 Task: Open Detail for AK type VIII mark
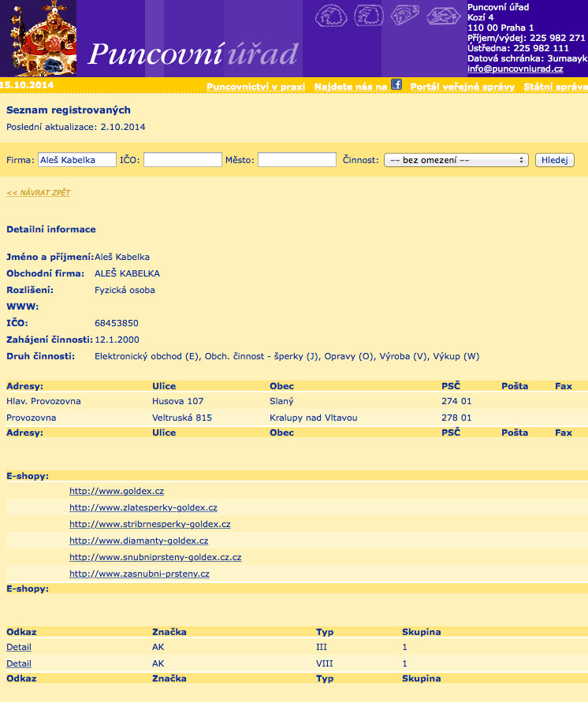coord(19,663)
